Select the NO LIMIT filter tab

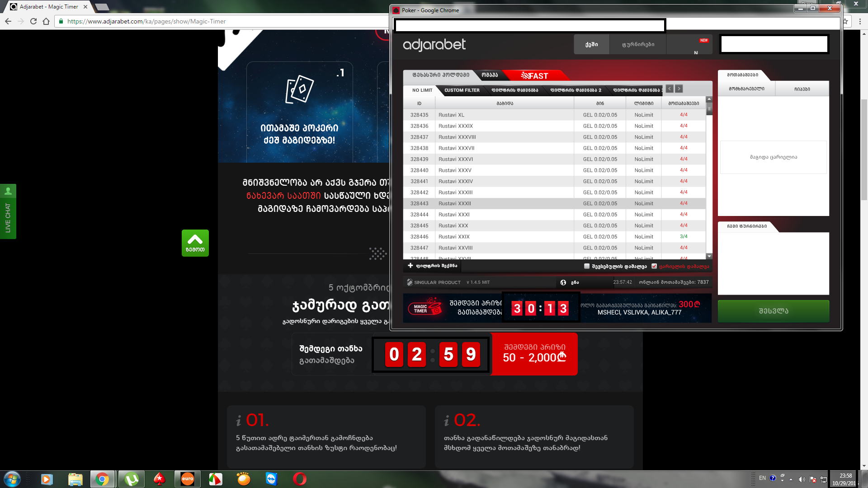point(422,90)
